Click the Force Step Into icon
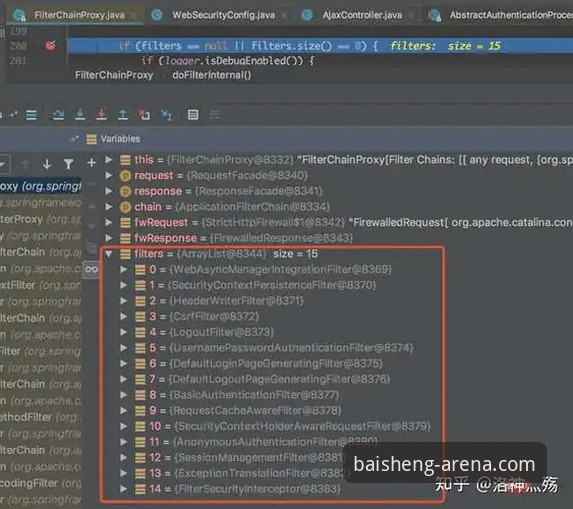Screen dimensions: 573x509 (x=101, y=115)
